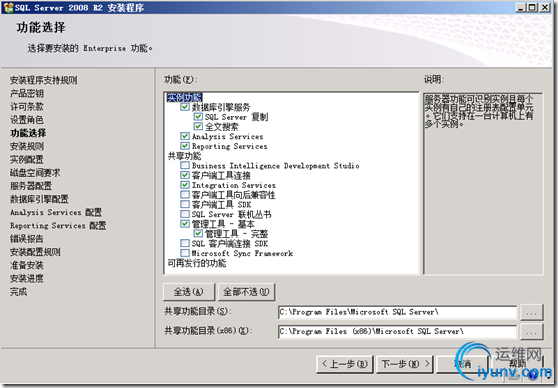Select the 共享功能 tree heading
Viewport: 558px width, 388px height.
point(184,156)
